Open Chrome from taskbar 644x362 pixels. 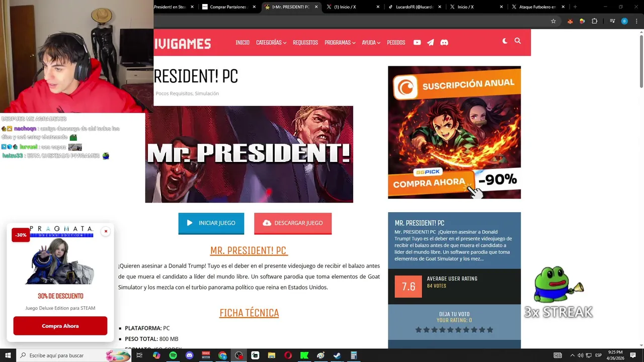pyautogui.click(x=222, y=355)
